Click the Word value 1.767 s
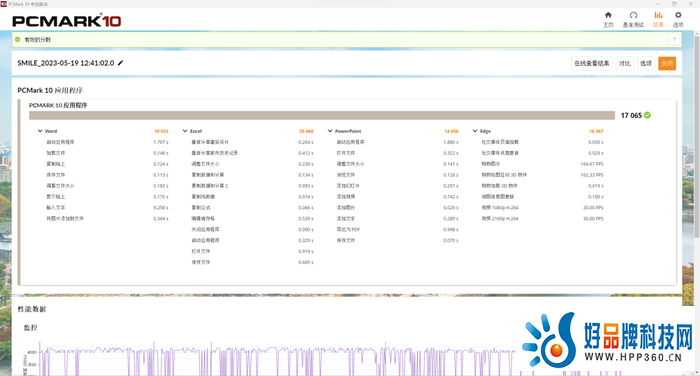 (161, 142)
